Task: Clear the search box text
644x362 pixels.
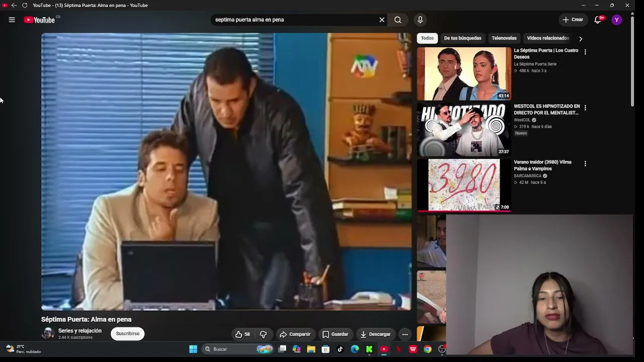Action: [382, 20]
